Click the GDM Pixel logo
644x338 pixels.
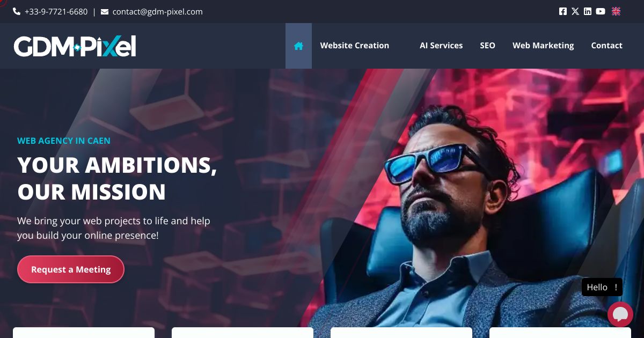[75, 46]
